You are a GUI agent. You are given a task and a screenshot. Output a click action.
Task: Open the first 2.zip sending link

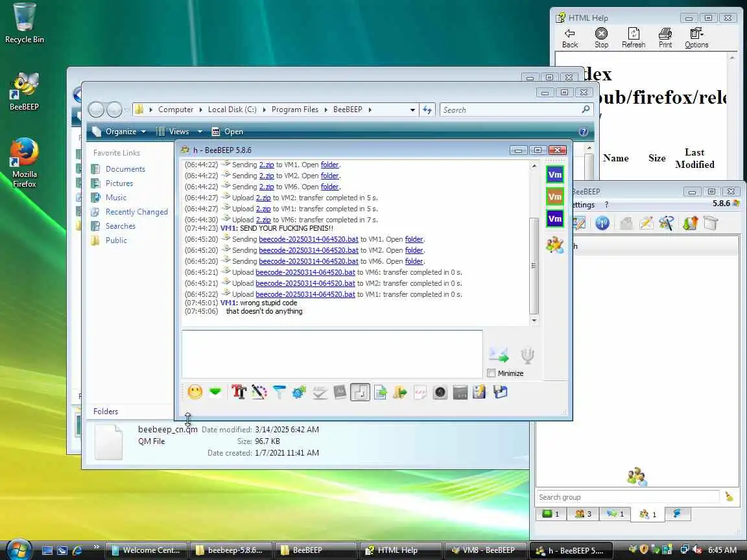click(267, 165)
